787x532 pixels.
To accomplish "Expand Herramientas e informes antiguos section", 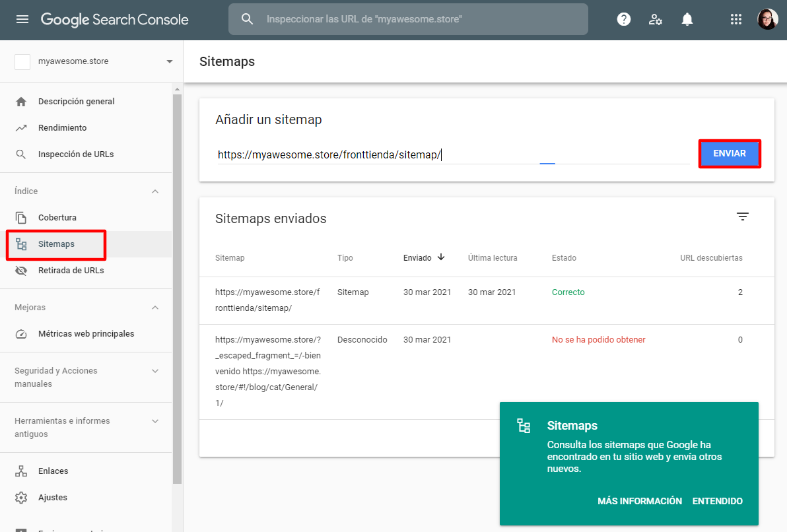I will tap(155, 421).
